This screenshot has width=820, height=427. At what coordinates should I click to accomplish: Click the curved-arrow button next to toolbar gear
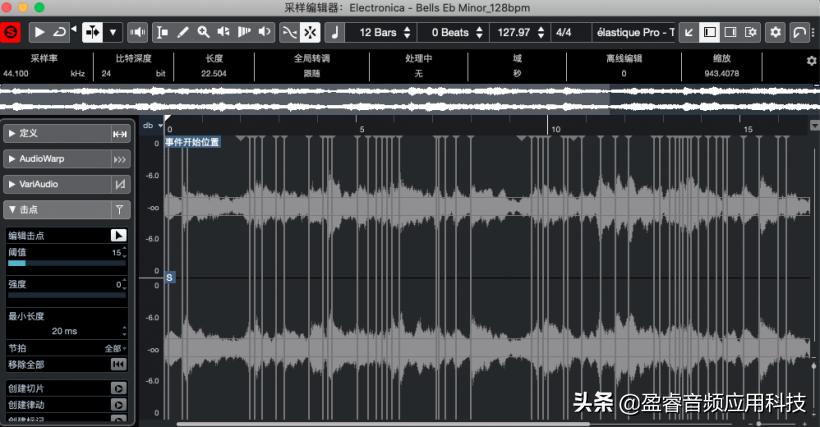pos(800,32)
